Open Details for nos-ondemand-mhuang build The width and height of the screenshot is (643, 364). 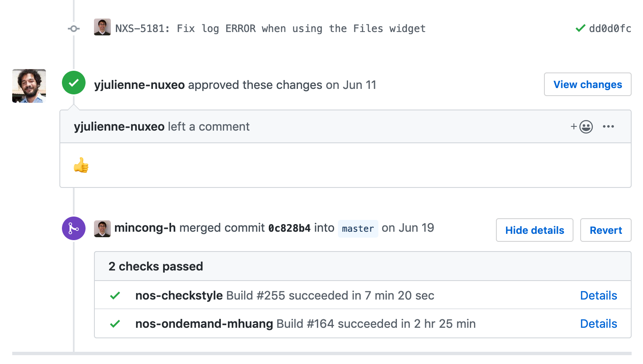tap(598, 324)
